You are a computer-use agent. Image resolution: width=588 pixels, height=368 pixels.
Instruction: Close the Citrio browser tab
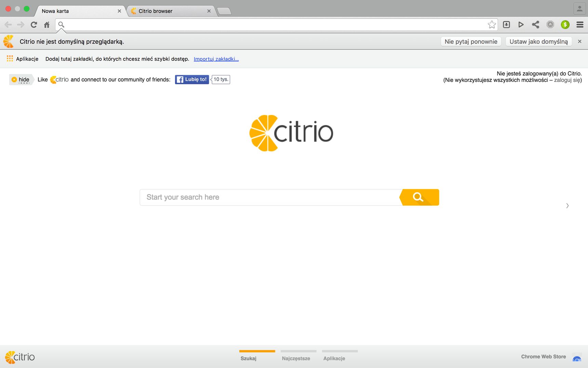[x=209, y=11]
